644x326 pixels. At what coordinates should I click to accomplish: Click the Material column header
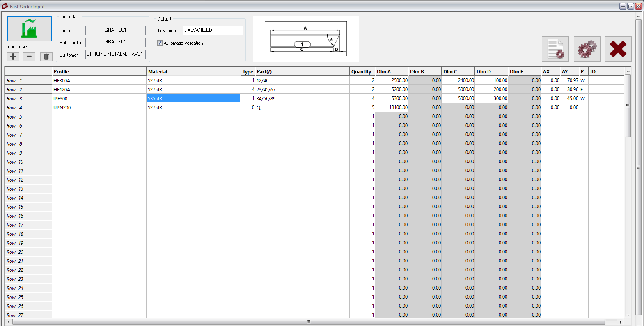(193, 71)
